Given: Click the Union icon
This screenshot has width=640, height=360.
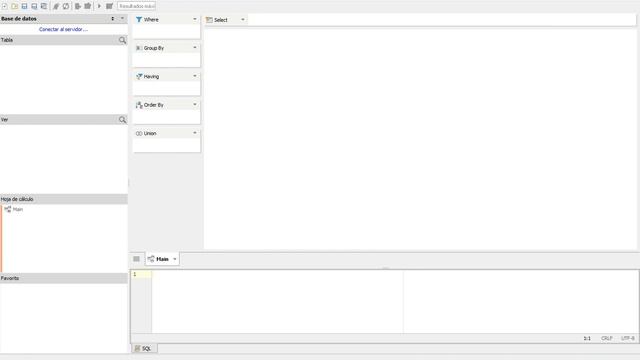Looking at the screenshot, I should [139, 133].
